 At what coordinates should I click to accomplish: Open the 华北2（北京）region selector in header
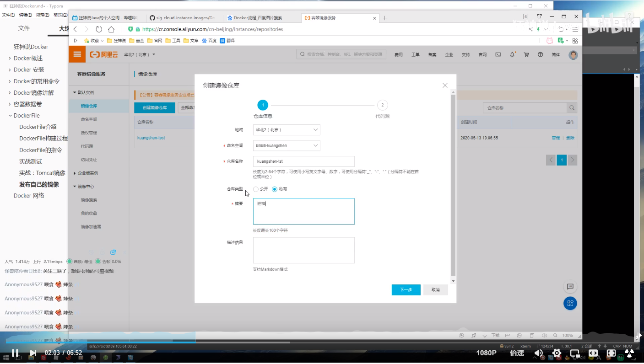(x=140, y=54)
